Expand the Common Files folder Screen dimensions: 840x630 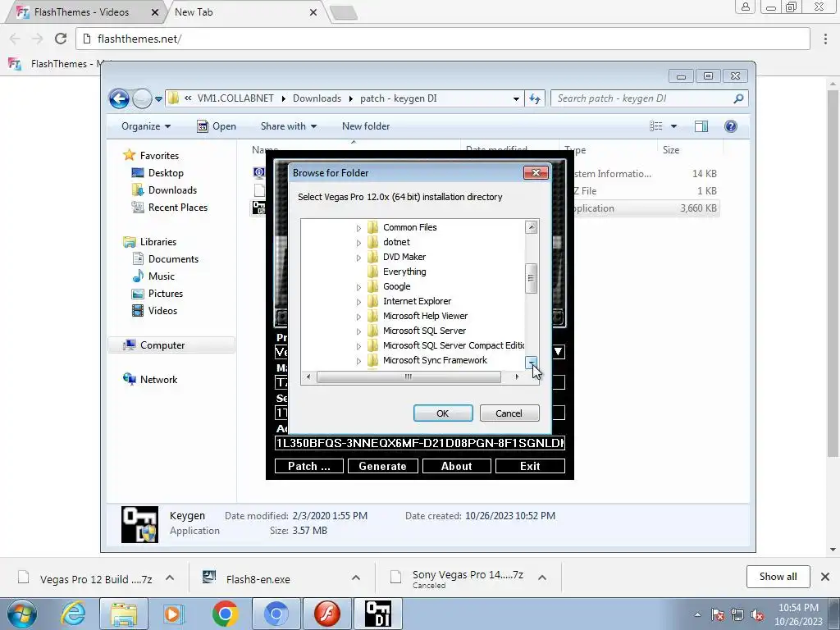tap(358, 228)
